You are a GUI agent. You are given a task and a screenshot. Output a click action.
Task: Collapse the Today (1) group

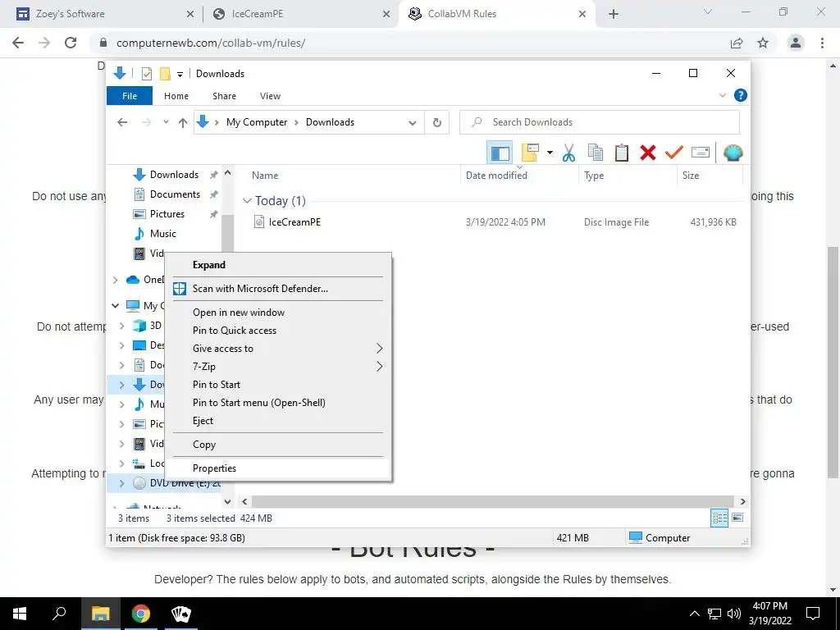coord(247,201)
